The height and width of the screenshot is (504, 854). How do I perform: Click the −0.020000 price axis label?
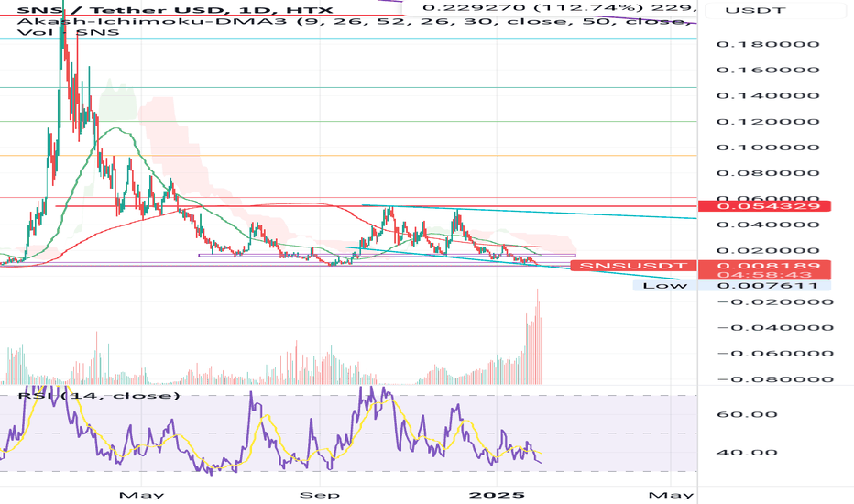pos(775,301)
